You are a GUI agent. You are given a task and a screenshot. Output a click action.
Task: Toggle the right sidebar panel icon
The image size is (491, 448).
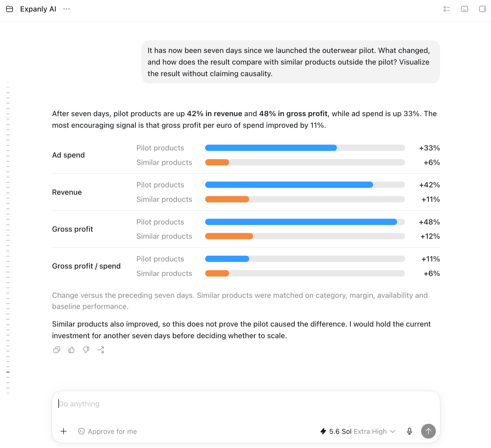point(482,9)
